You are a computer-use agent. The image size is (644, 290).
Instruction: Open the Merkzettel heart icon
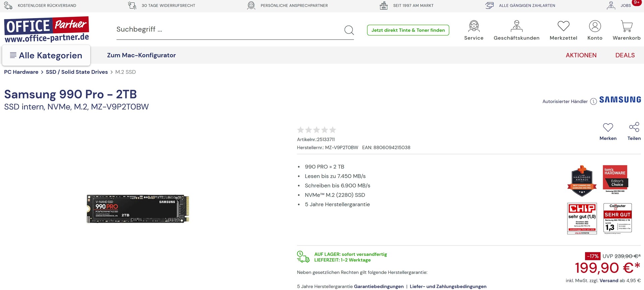(x=563, y=26)
